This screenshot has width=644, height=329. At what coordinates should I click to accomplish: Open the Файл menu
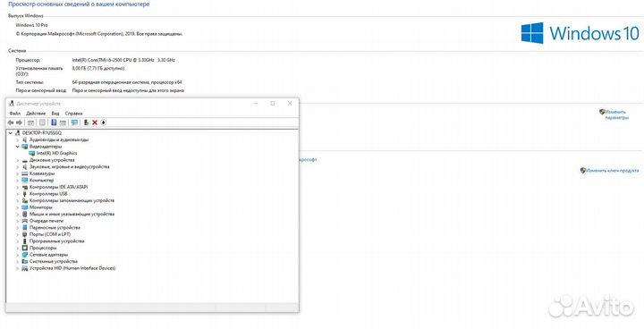(15, 114)
